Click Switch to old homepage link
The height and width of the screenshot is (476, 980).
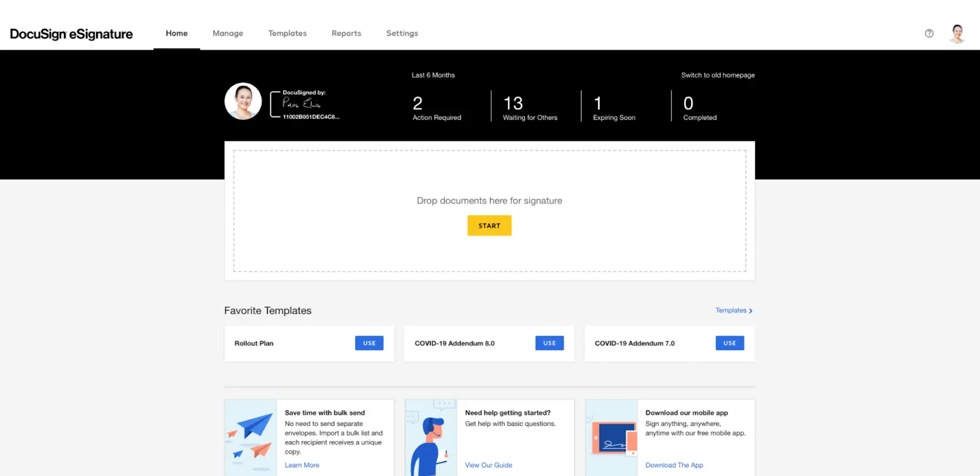click(x=718, y=75)
